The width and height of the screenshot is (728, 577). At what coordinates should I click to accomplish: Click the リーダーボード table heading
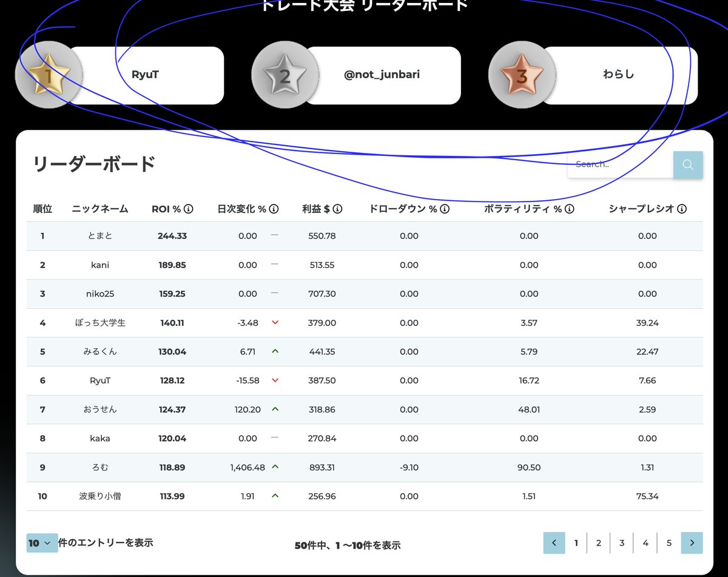pyautogui.click(x=94, y=164)
